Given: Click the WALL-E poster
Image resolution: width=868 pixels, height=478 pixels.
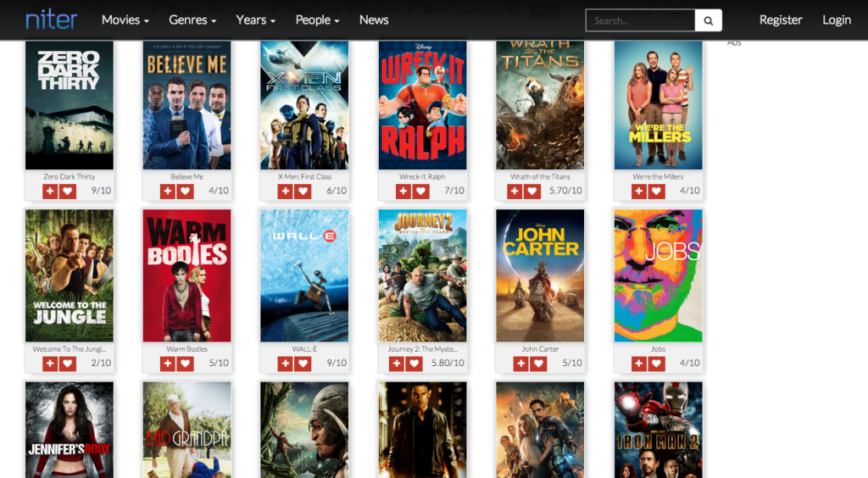Looking at the screenshot, I should pyautogui.click(x=304, y=275).
